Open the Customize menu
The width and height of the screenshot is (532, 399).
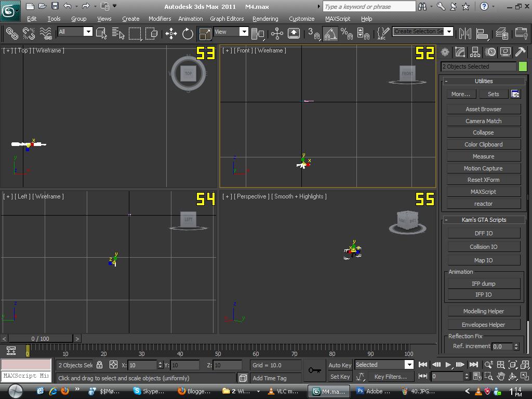tap(302, 19)
